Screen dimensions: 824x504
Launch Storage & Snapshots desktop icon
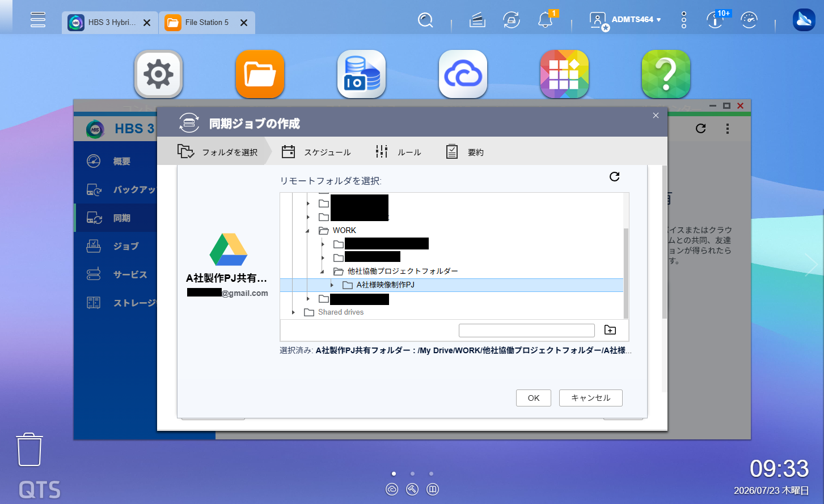(361, 74)
